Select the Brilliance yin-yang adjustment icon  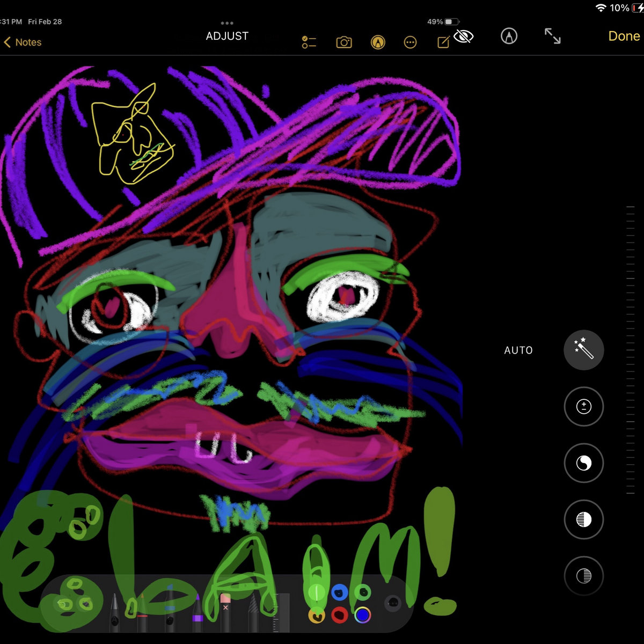coord(583,463)
